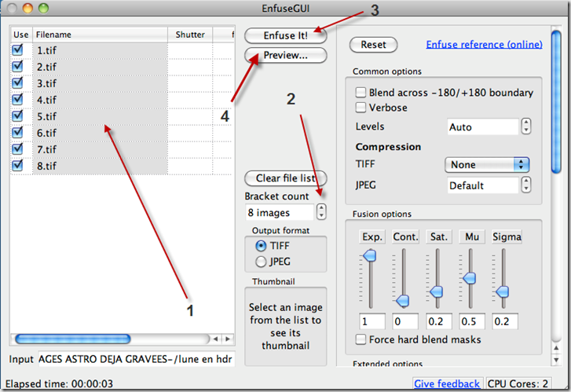
Task: Click the options panel scroll up arrow
Action: tap(556, 348)
